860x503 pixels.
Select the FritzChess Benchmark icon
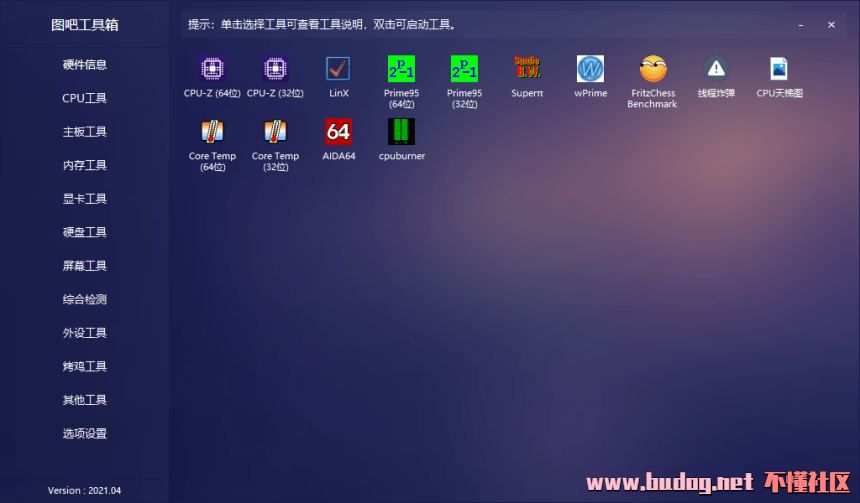point(653,69)
